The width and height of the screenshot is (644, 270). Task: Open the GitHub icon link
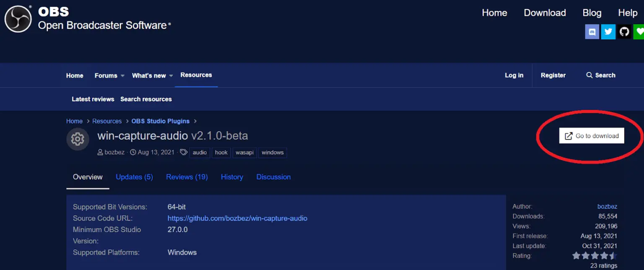pos(624,31)
